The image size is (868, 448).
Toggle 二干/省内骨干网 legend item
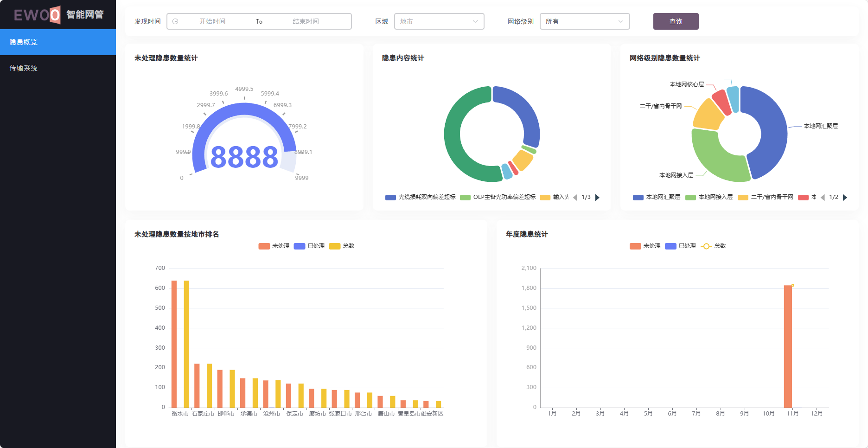[x=766, y=198]
